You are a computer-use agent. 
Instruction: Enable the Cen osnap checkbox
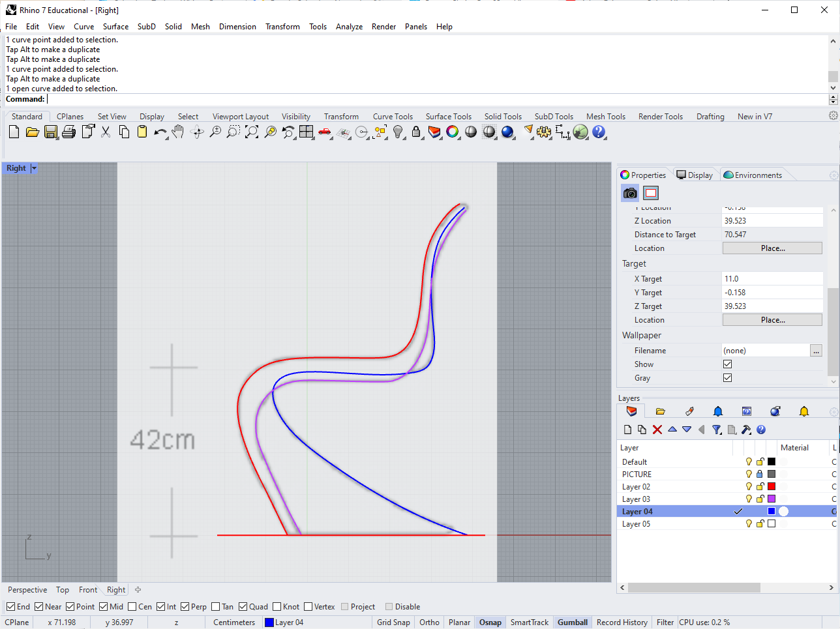click(x=132, y=607)
